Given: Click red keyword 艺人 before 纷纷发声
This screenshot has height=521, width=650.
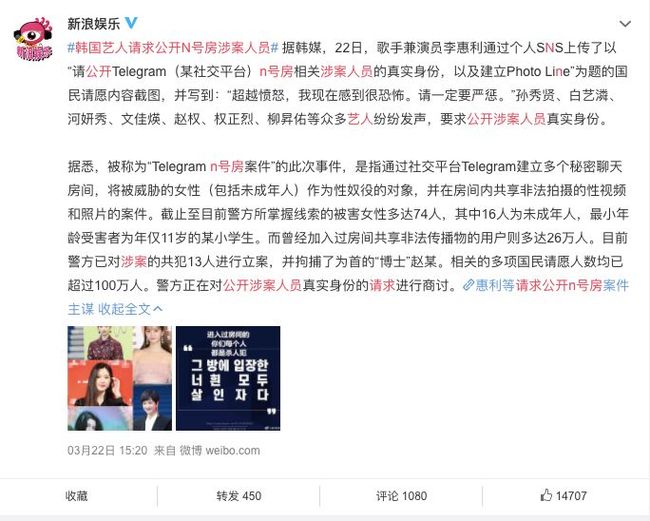Looking at the screenshot, I should tap(360, 119).
